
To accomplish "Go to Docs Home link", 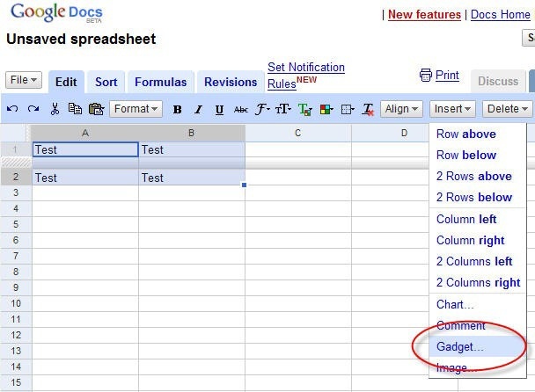I will click(501, 15).
